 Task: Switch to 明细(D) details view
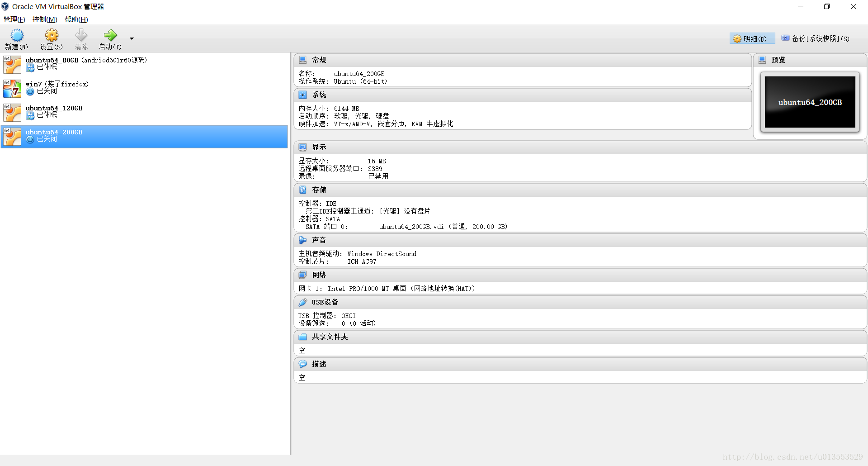tap(752, 39)
